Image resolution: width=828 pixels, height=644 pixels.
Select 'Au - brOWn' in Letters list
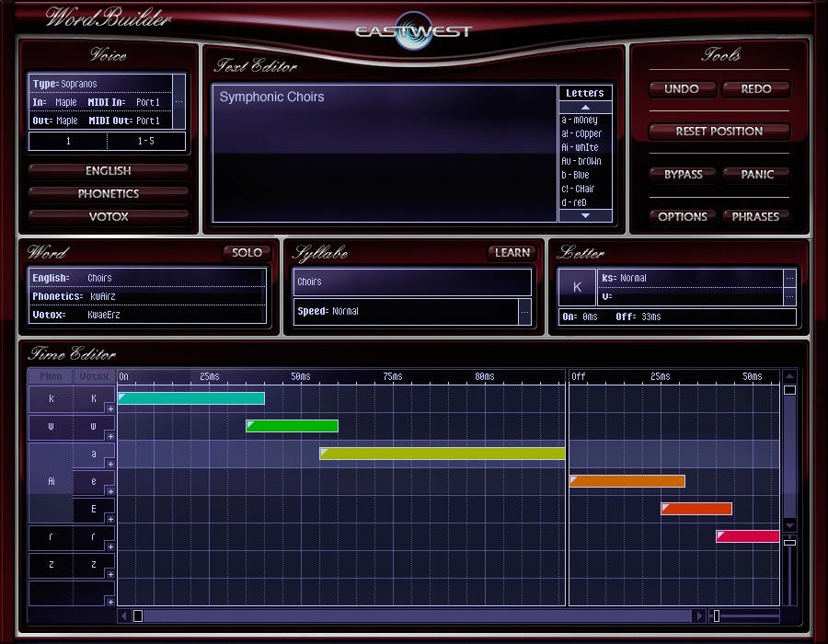pyautogui.click(x=581, y=161)
